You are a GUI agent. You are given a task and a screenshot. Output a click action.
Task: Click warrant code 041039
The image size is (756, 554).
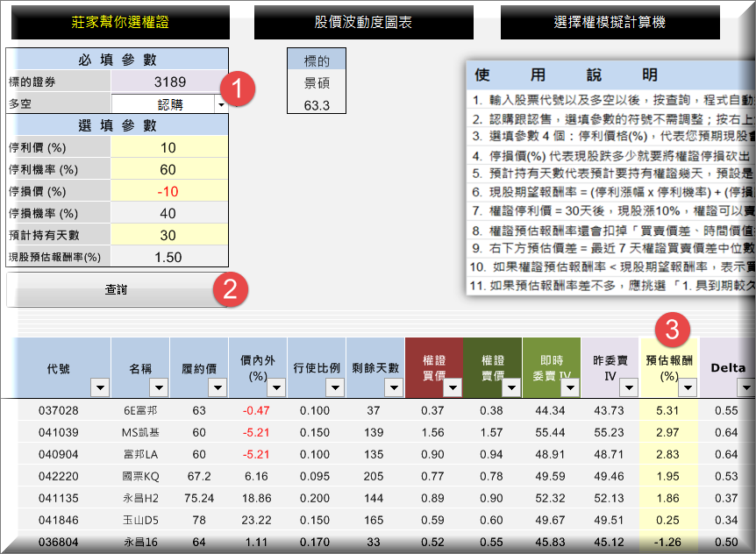(x=59, y=433)
